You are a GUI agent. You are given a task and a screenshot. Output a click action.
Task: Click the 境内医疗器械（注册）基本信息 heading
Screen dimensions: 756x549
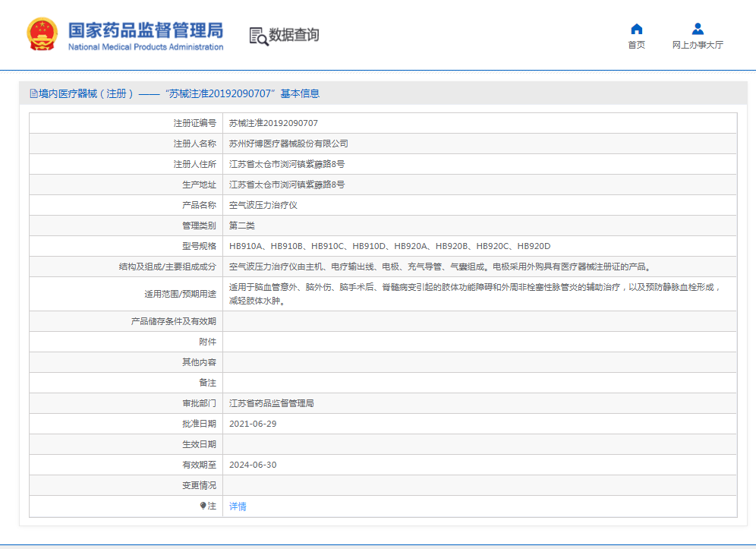179,93
